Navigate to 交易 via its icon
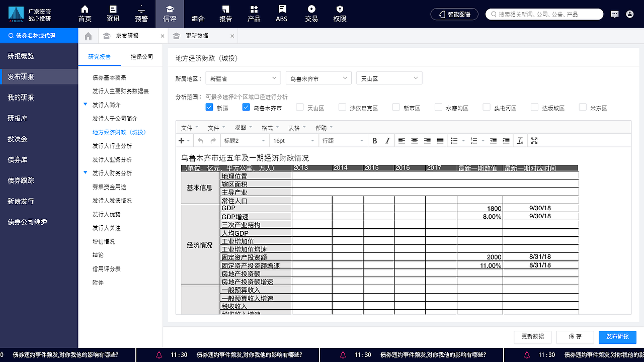 tap(311, 14)
